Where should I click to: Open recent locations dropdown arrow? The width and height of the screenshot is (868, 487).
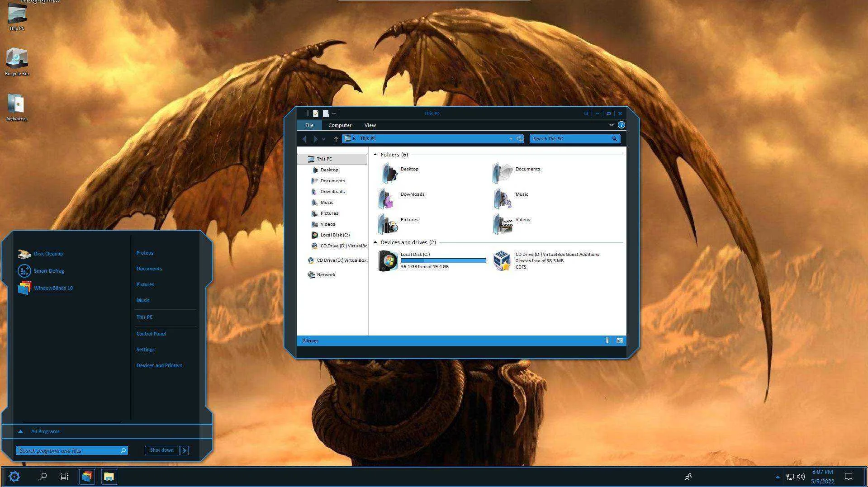[323, 139]
